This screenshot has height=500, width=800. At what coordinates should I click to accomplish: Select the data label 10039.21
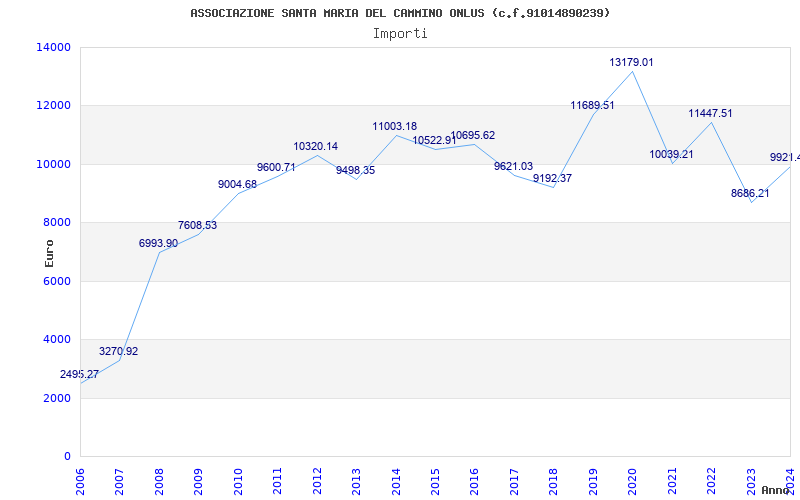point(671,154)
